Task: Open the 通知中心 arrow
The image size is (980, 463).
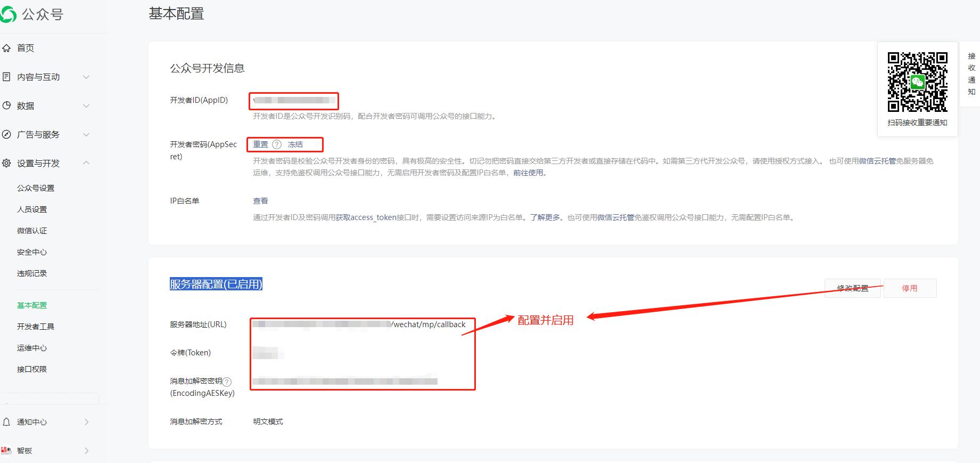Action: click(x=87, y=422)
